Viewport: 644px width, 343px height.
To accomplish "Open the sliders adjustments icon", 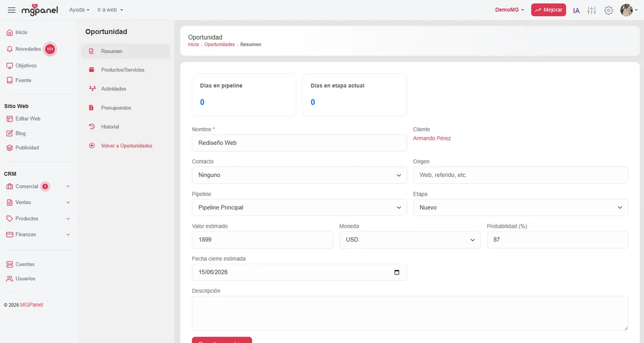I will click(x=592, y=10).
